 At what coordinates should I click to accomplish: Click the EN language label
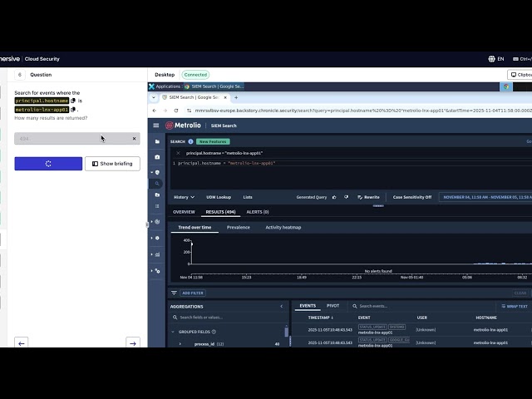tap(500, 59)
